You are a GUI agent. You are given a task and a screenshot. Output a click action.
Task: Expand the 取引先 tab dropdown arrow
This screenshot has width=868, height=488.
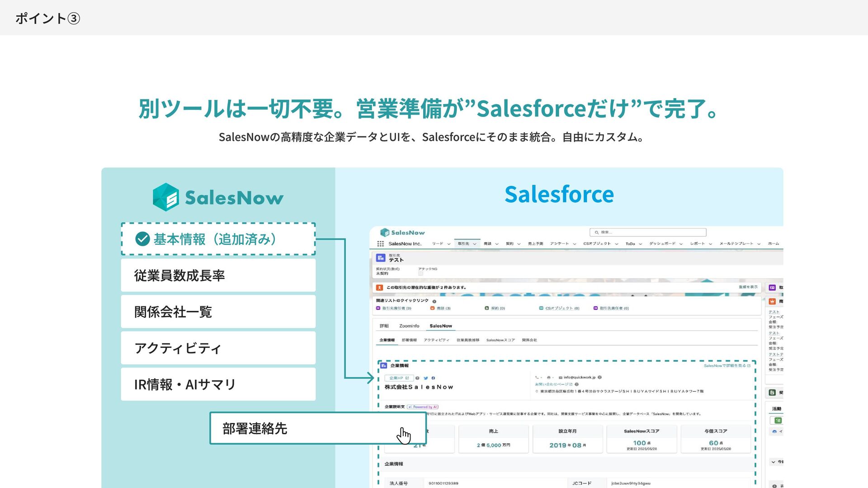click(x=475, y=244)
